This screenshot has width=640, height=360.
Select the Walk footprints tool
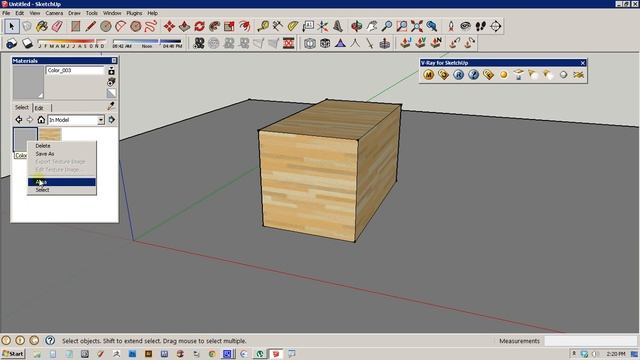click(x=481, y=27)
